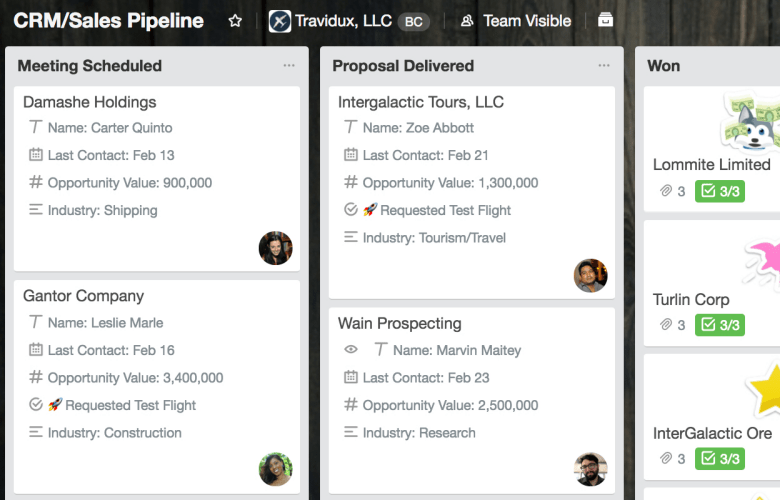
Task: Star the CRM/Sales Pipeline board
Action: pyautogui.click(x=235, y=21)
